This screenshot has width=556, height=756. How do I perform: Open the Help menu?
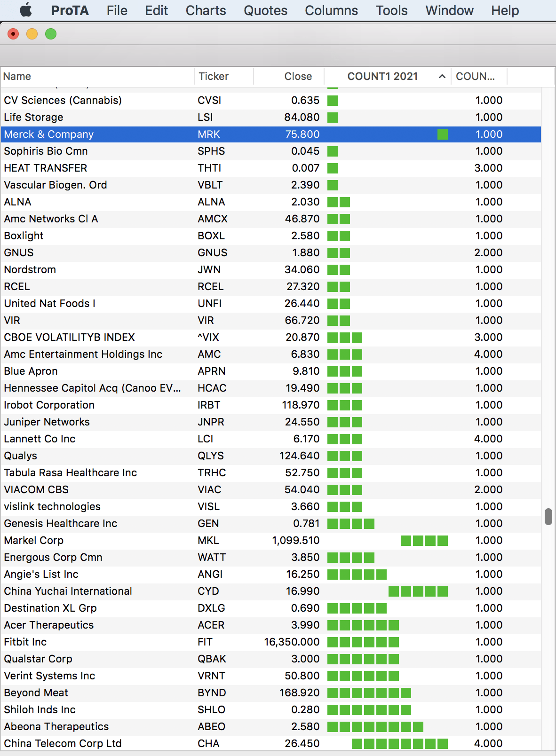tap(505, 10)
